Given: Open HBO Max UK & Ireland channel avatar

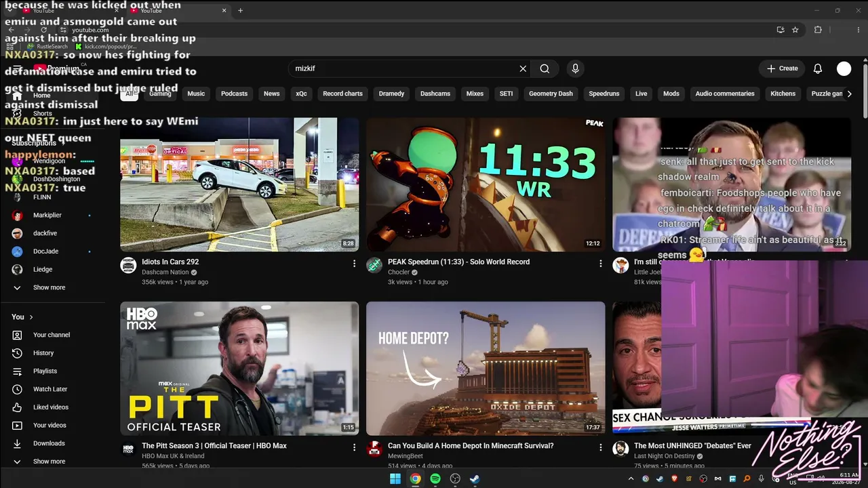Looking at the screenshot, I should (x=128, y=449).
